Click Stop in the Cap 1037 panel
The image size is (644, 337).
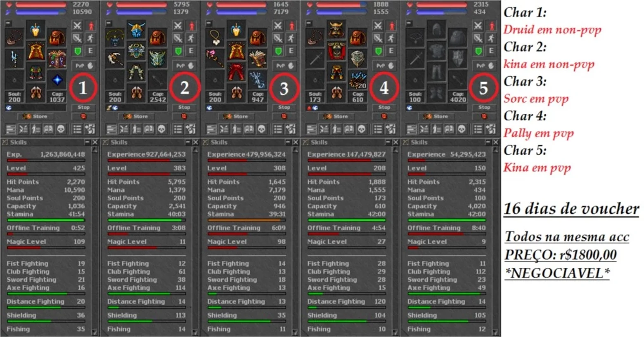[x=83, y=107]
